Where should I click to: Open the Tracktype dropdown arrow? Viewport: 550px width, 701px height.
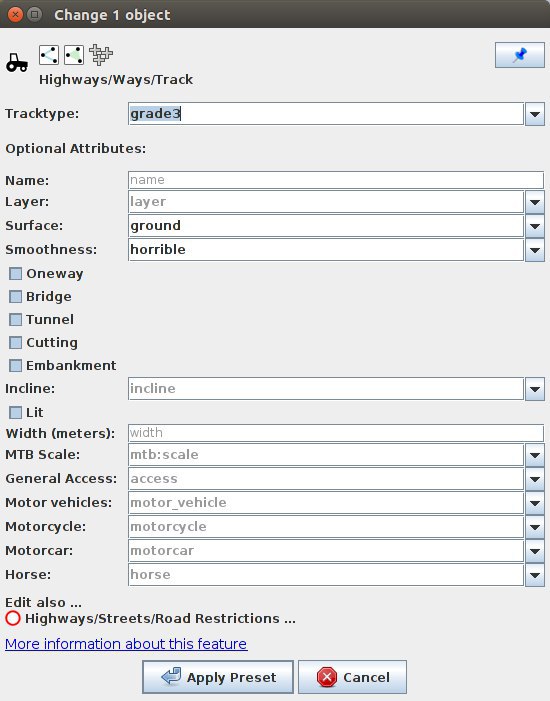534,114
